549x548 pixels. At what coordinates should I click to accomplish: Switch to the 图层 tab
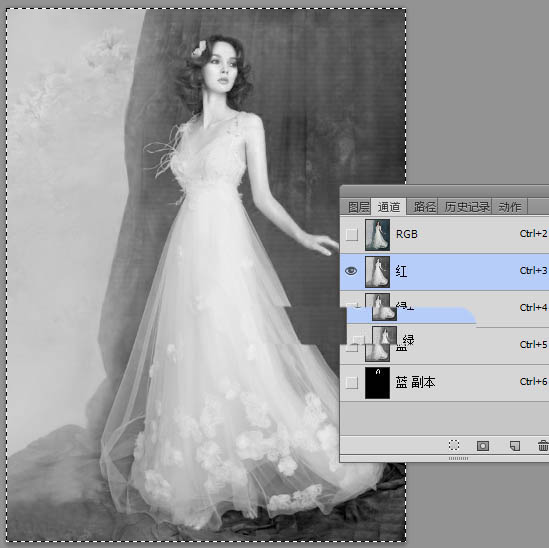point(358,207)
